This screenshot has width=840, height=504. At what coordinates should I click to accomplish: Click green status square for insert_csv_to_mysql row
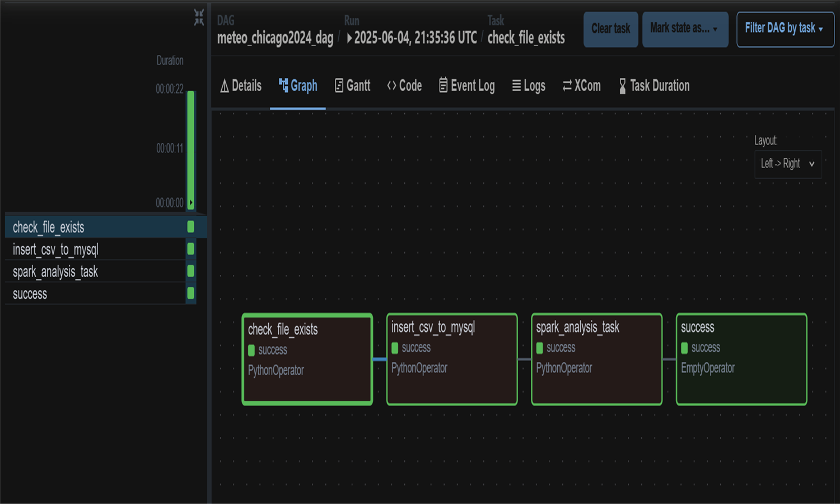[x=190, y=249]
